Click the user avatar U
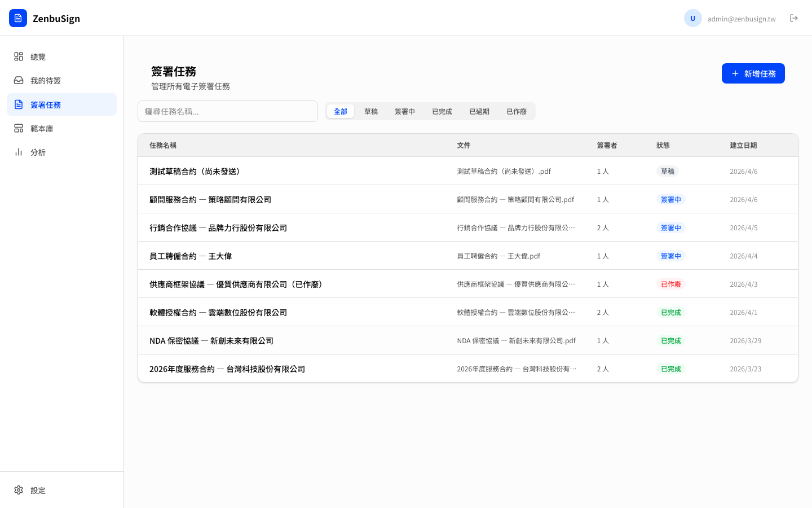 point(693,18)
